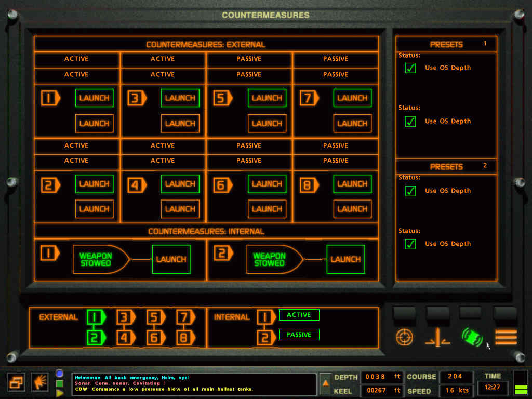Toggle first Use OS Depth checkbox under Presets 1
The image size is (532, 399).
tap(410, 68)
